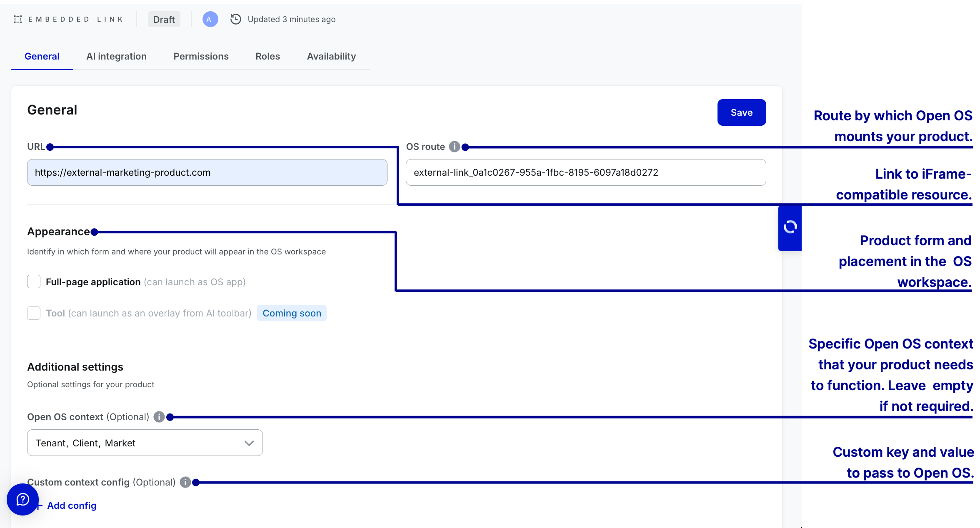Click the Custom context config info icon
This screenshot has width=980, height=528.
[x=185, y=482]
